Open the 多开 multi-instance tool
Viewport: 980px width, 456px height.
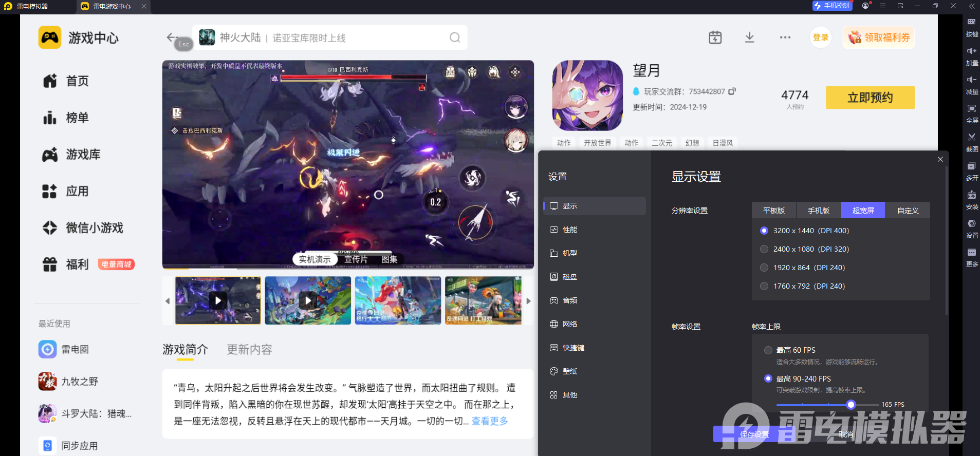972,172
